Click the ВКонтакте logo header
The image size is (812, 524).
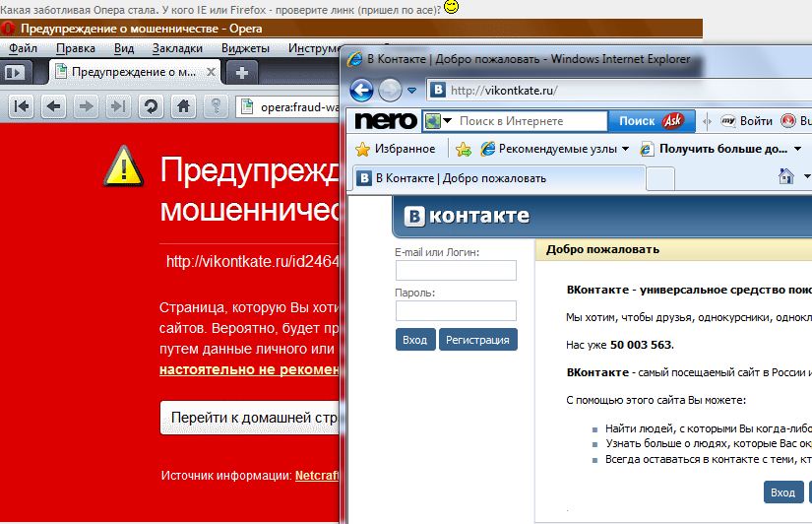(467, 216)
